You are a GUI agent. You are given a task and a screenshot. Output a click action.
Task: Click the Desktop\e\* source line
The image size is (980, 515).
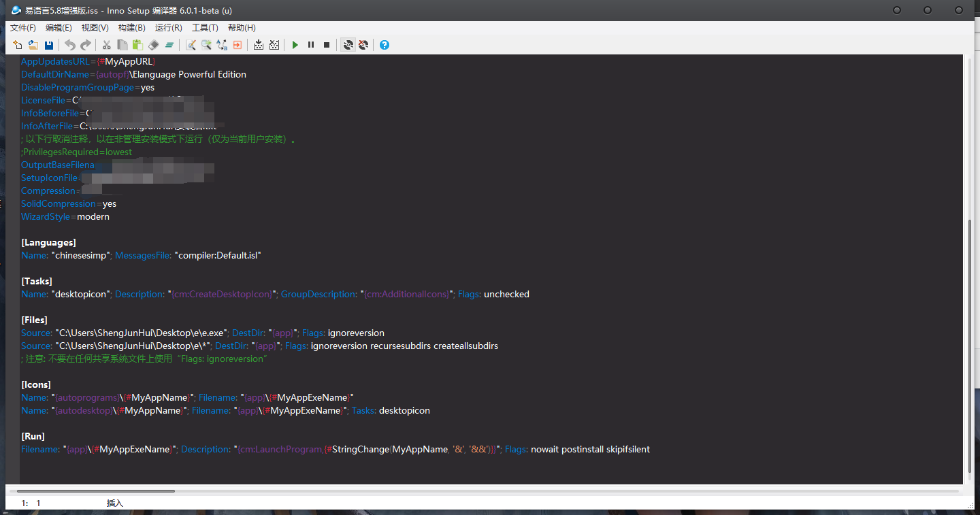click(x=259, y=346)
